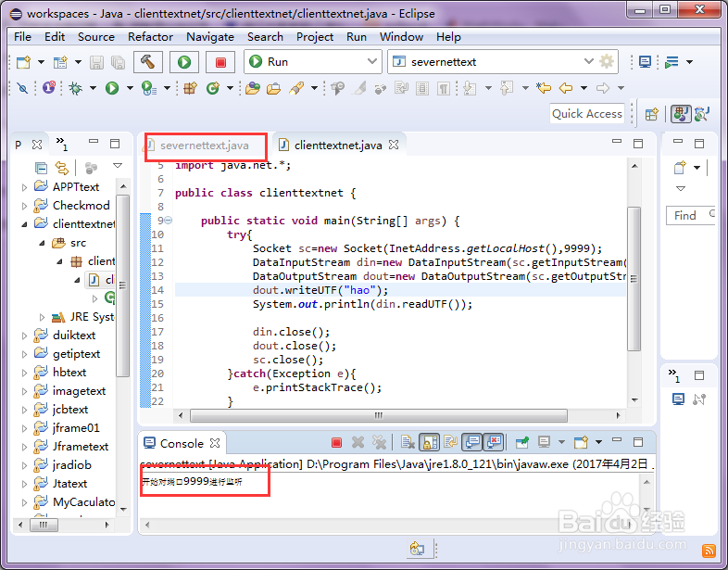The width and height of the screenshot is (728, 570).
Task: Open Package Explorer view menu triangle
Action: 118,165
